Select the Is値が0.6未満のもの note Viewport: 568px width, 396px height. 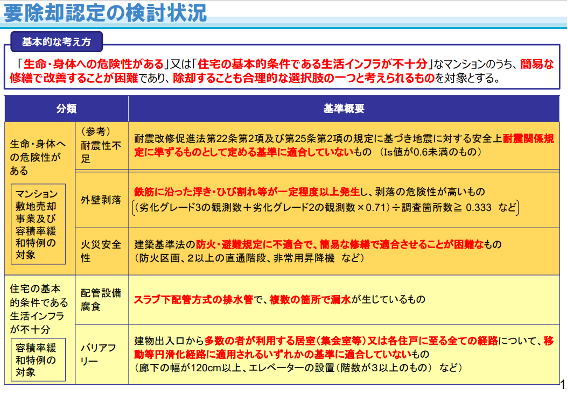[x=430, y=152]
